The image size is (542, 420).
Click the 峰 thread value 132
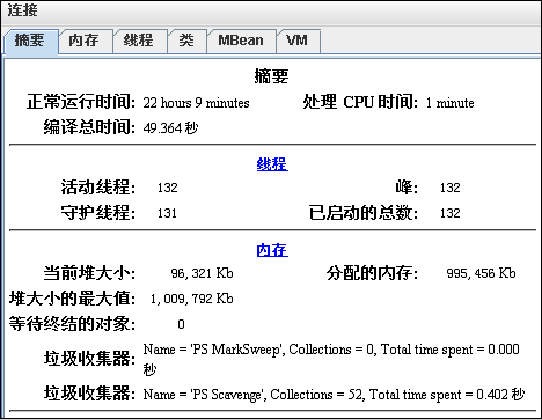point(450,187)
